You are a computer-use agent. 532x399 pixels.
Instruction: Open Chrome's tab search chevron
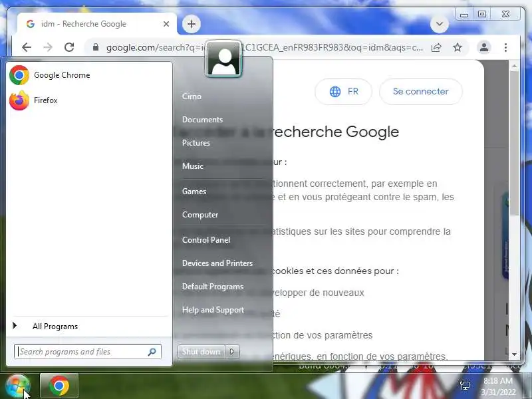coord(440,24)
